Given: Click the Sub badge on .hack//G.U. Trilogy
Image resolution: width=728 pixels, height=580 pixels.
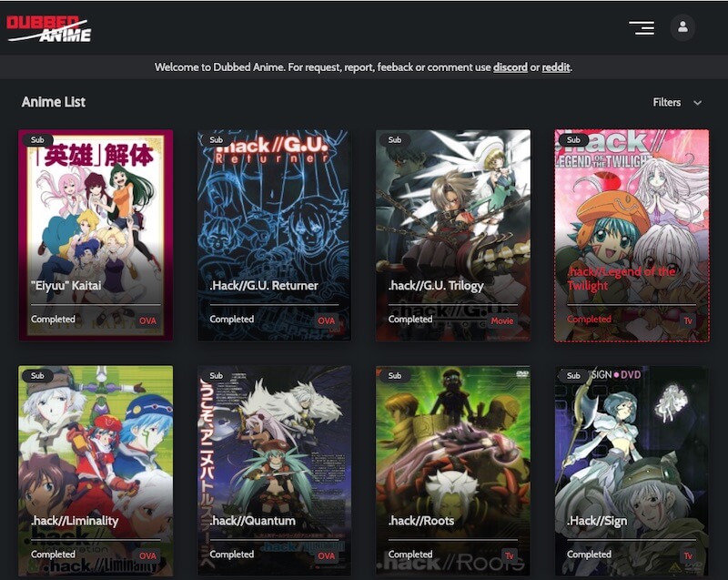Looking at the screenshot, I should 395,140.
